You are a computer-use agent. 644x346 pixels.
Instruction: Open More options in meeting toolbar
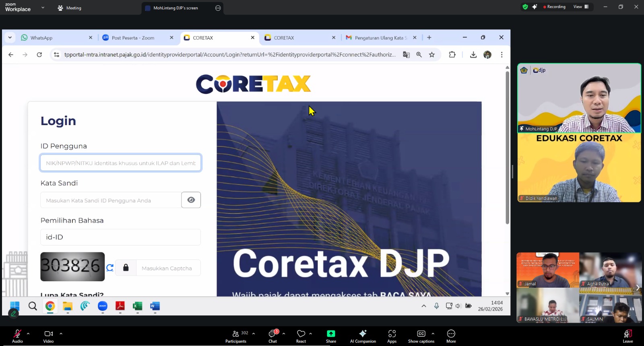click(451, 336)
